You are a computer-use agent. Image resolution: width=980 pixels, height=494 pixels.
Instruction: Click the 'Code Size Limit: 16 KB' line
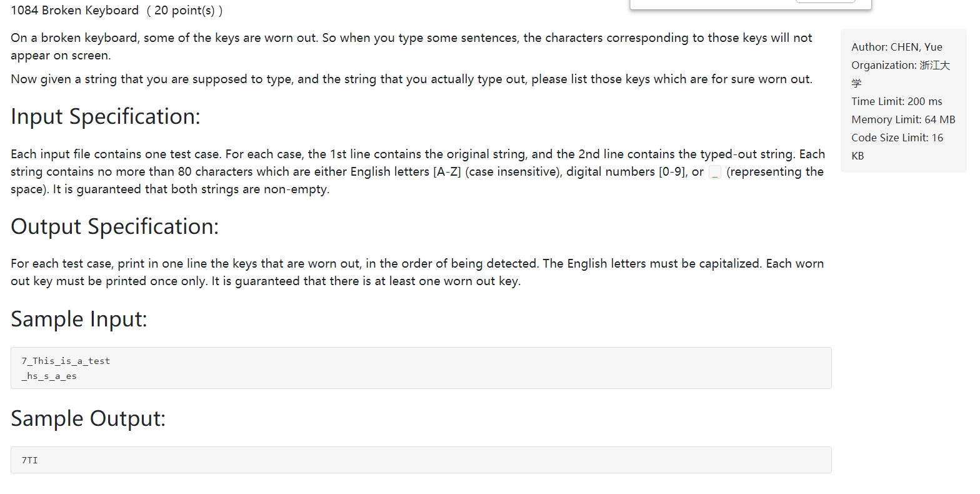[897, 146]
